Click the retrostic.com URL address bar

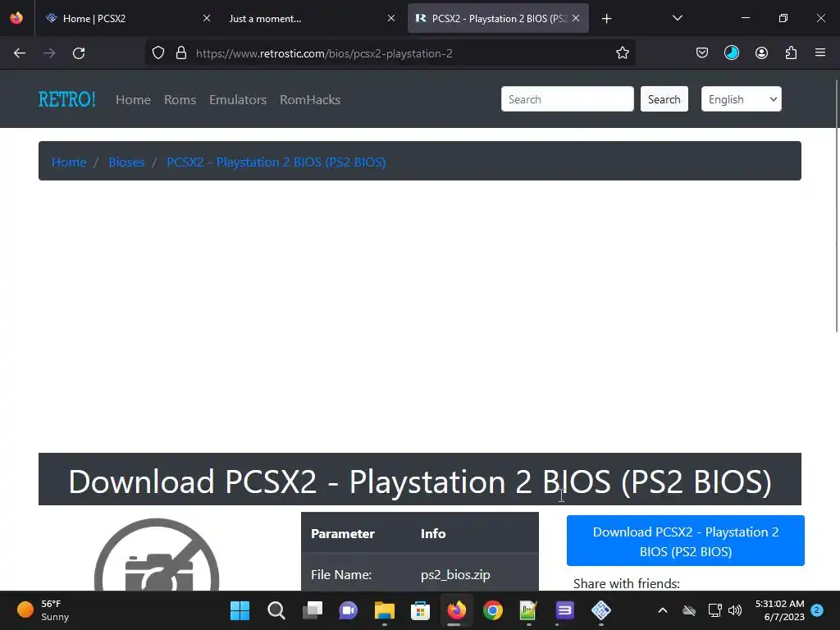[391, 53]
